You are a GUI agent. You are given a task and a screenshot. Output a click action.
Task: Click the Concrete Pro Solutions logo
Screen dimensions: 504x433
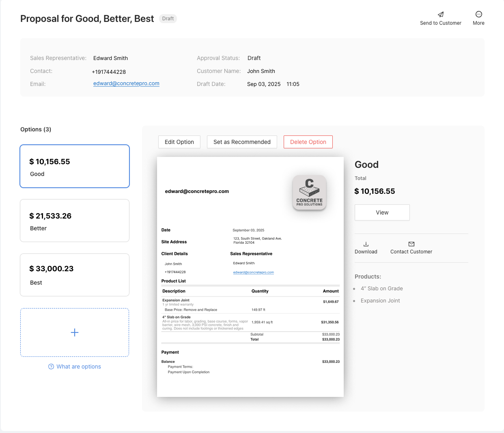[x=310, y=193]
